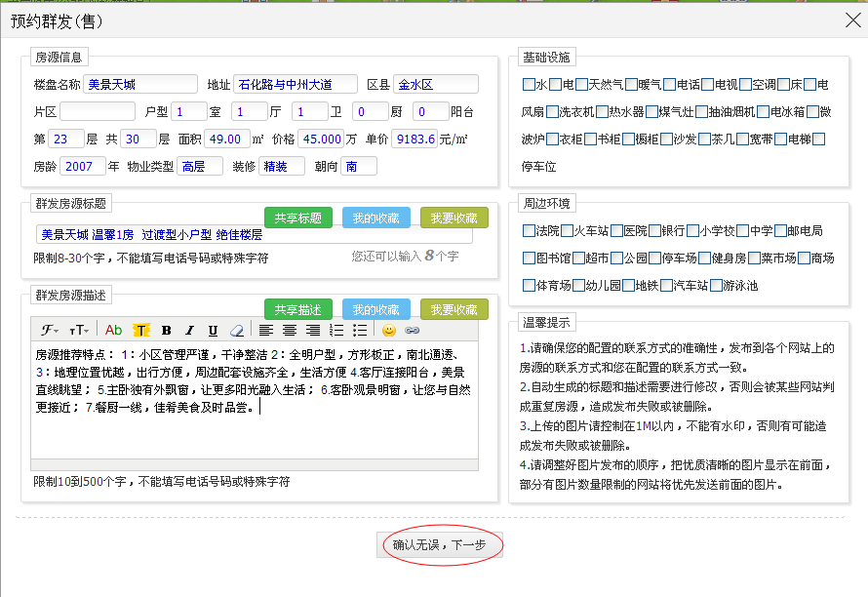The width and height of the screenshot is (868, 597).
Task: Align description text left
Action: point(265,330)
